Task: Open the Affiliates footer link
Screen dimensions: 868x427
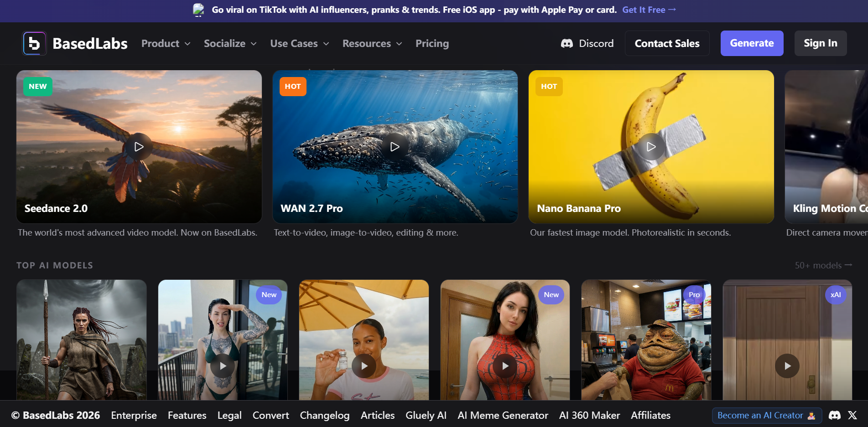Action: click(650, 415)
